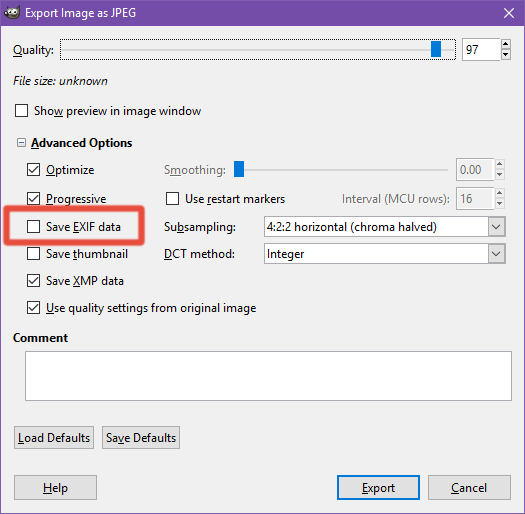
Task: Open the DCT method dropdown
Action: (x=385, y=253)
